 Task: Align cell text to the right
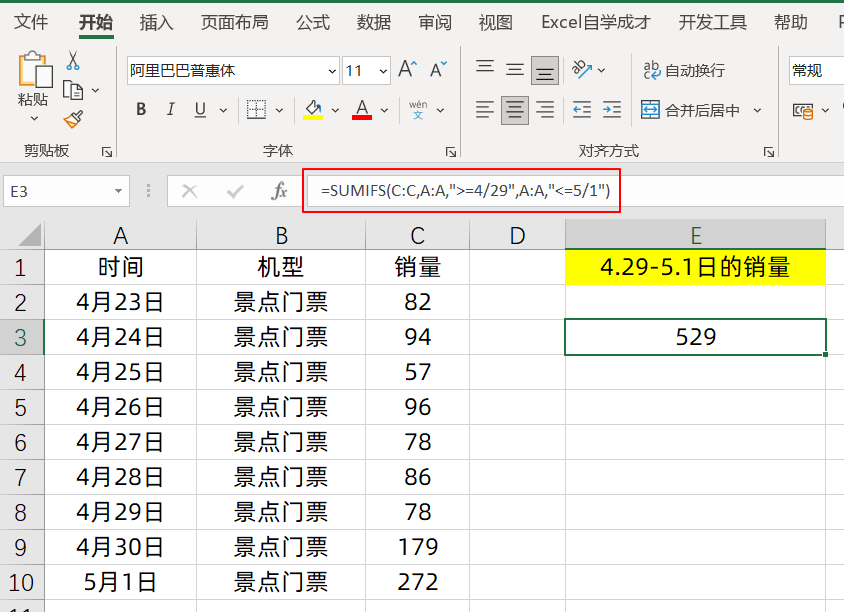[545, 110]
